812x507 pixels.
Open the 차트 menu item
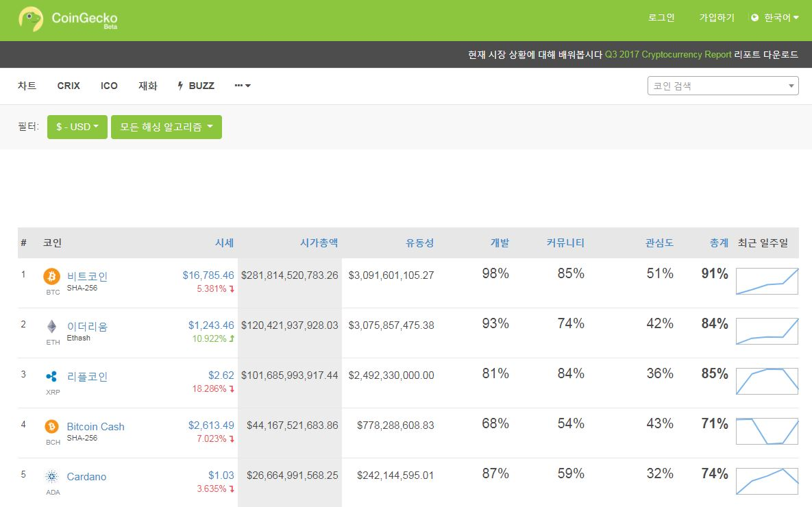click(x=27, y=86)
